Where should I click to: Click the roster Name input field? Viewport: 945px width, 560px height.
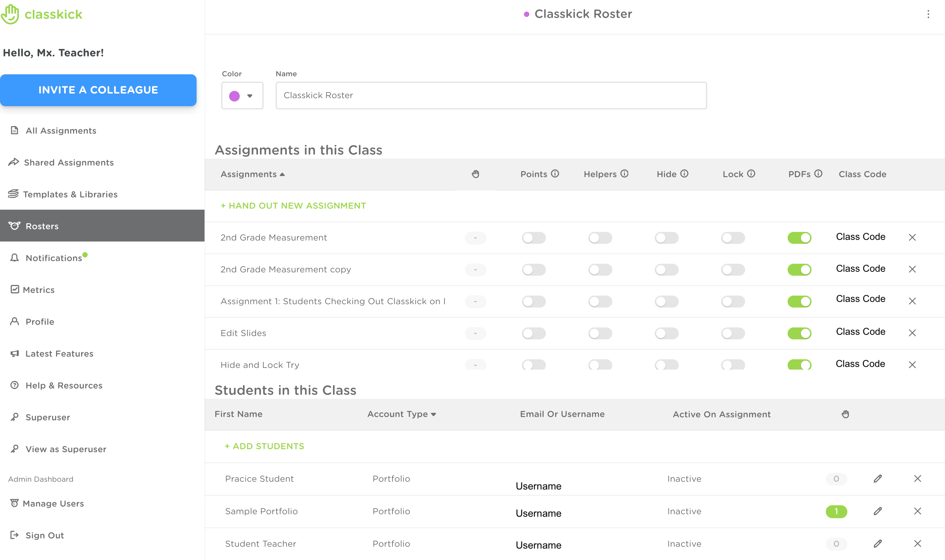point(491,96)
